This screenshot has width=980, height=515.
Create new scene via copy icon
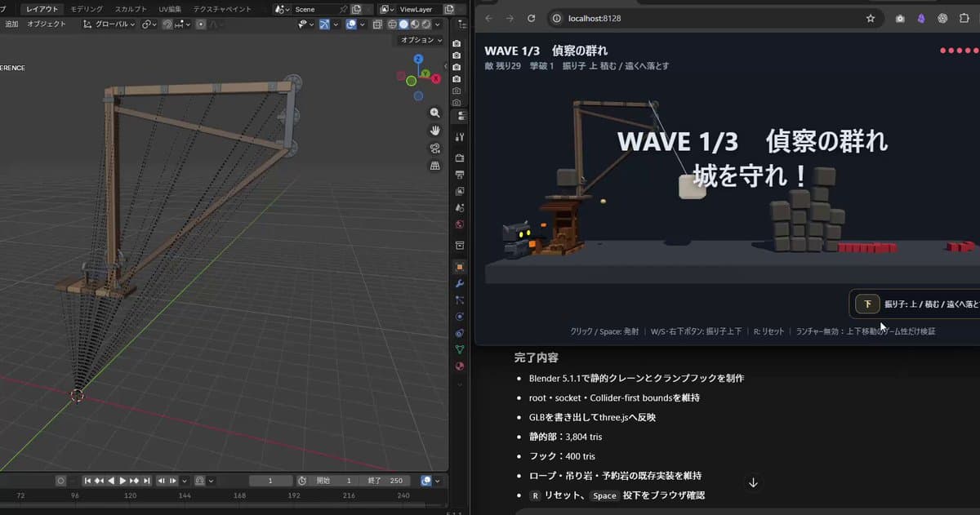pos(356,9)
